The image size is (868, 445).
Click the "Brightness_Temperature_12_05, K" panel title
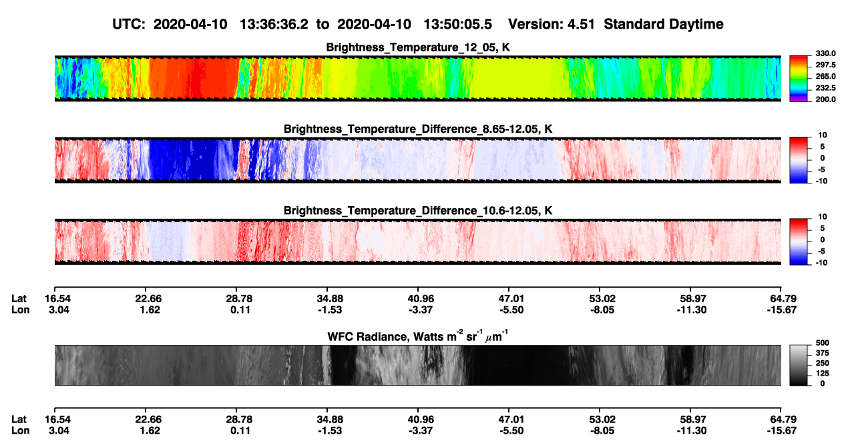click(418, 47)
